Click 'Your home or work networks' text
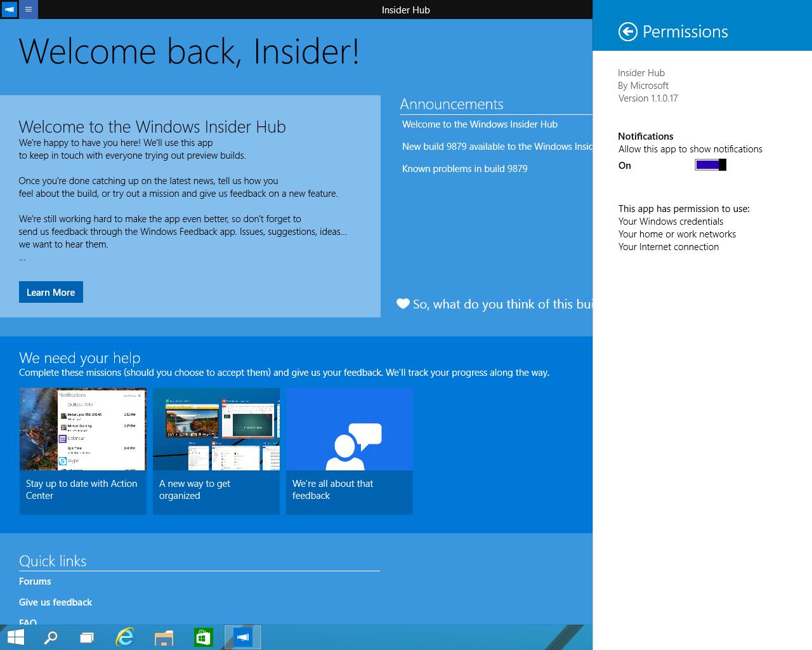 677,234
